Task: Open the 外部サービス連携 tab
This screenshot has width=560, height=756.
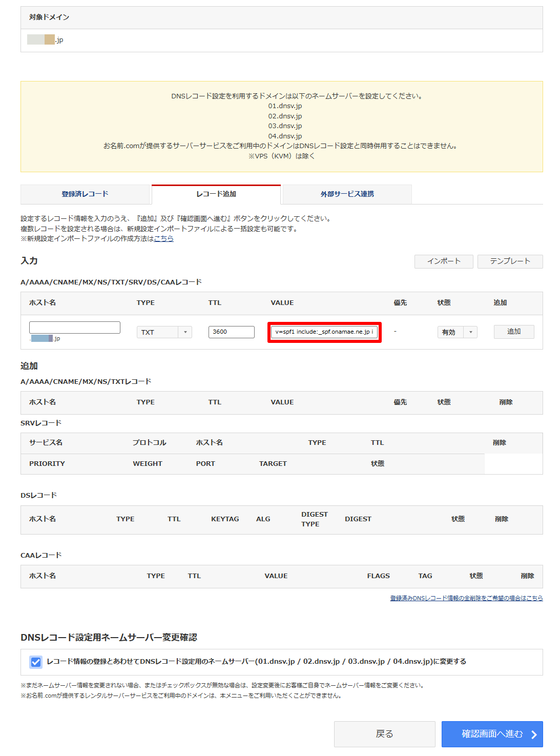Action: 347,194
